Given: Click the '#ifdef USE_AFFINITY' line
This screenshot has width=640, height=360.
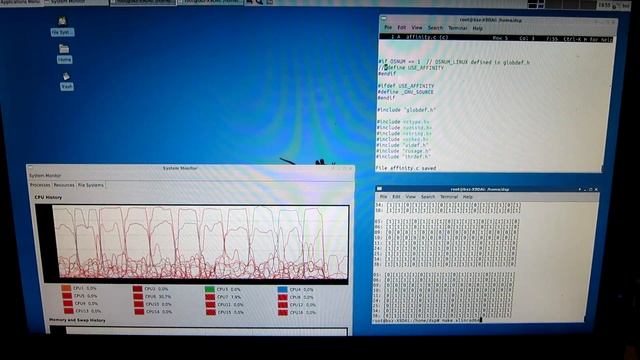Looking at the screenshot, I should tap(406, 86).
